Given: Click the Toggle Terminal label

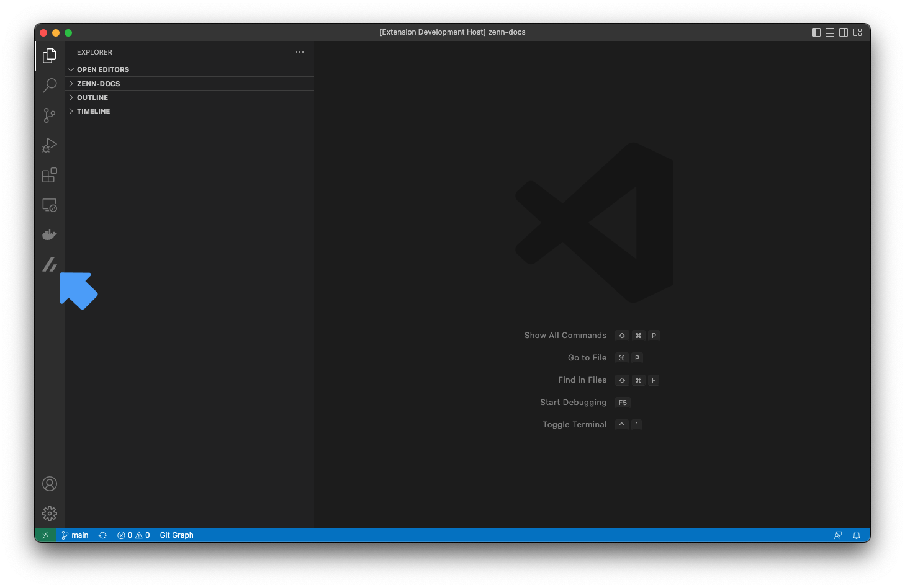Looking at the screenshot, I should 575,425.
